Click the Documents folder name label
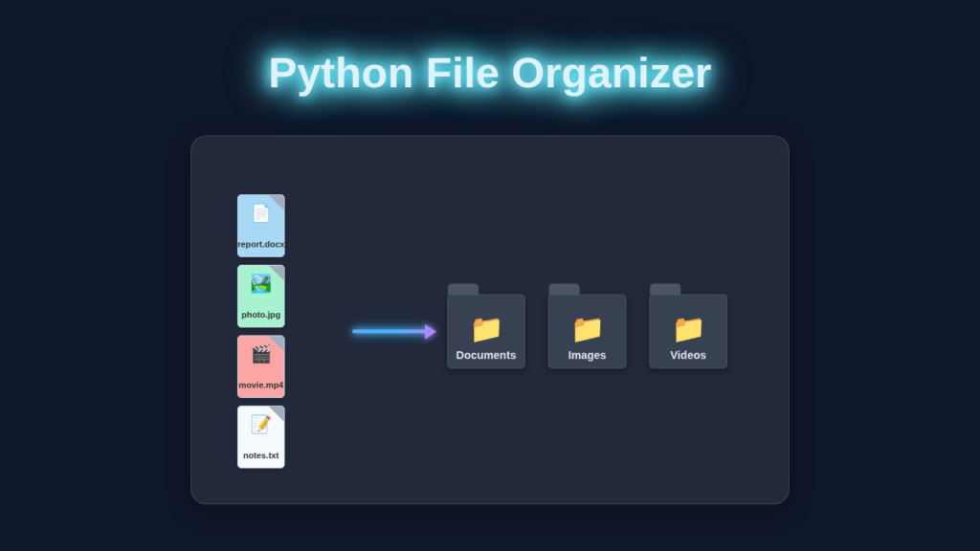Image resolution: width=980 pixels, height=551 pixels. tap(486, 355)
